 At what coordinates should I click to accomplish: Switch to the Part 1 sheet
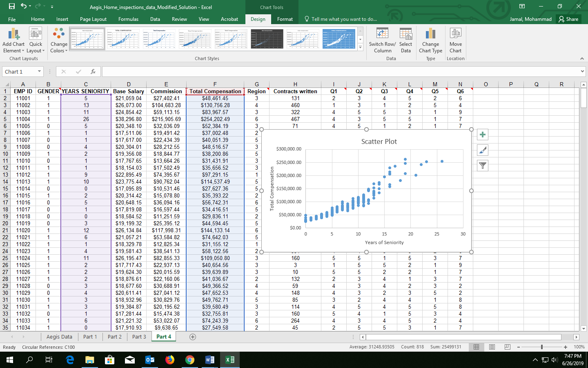[90, 337]
